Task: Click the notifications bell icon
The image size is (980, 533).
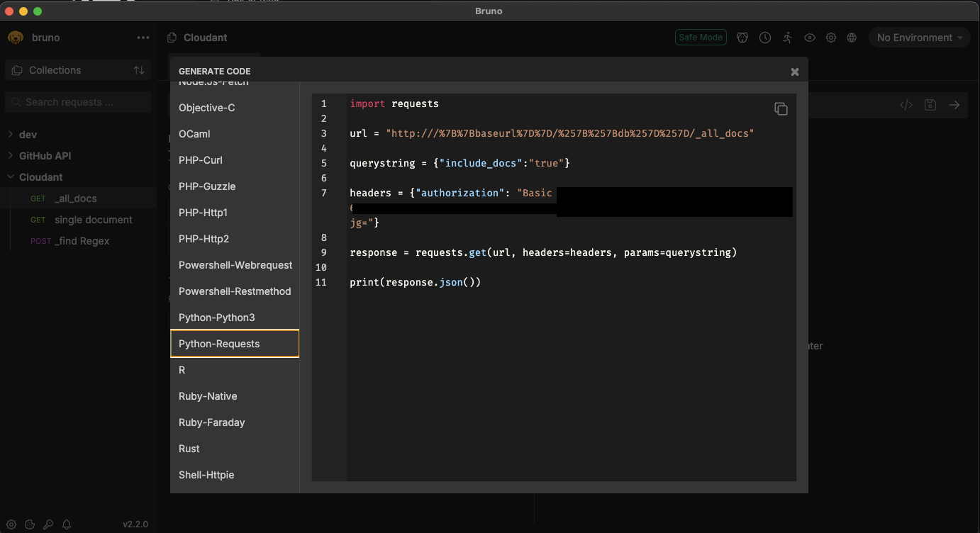Action: [67, 524]
